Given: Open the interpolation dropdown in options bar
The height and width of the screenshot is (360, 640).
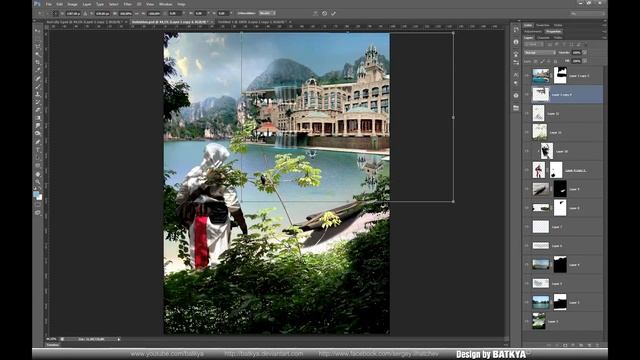Looking at the screenshot, I should point(267,13).
